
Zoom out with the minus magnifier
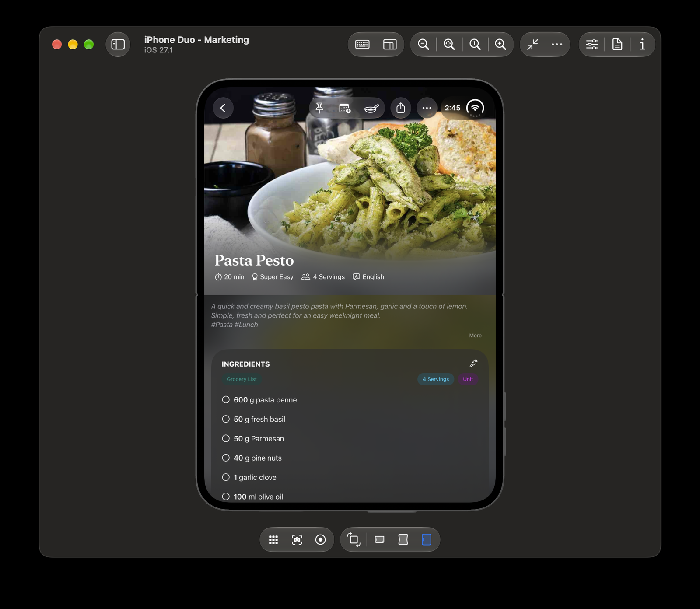[x=423, y=44]
